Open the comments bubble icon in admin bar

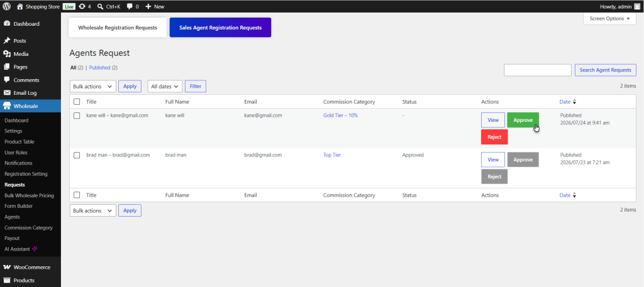click(130, 6)
